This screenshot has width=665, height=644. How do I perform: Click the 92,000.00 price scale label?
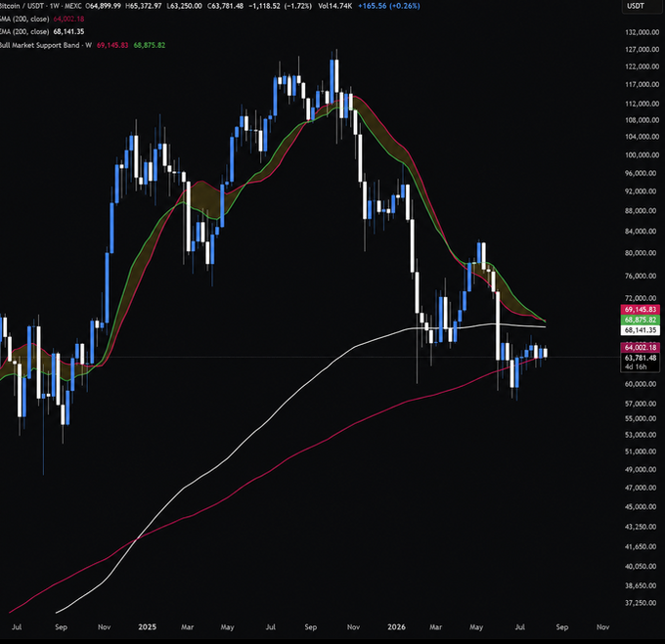click(643, 192)
